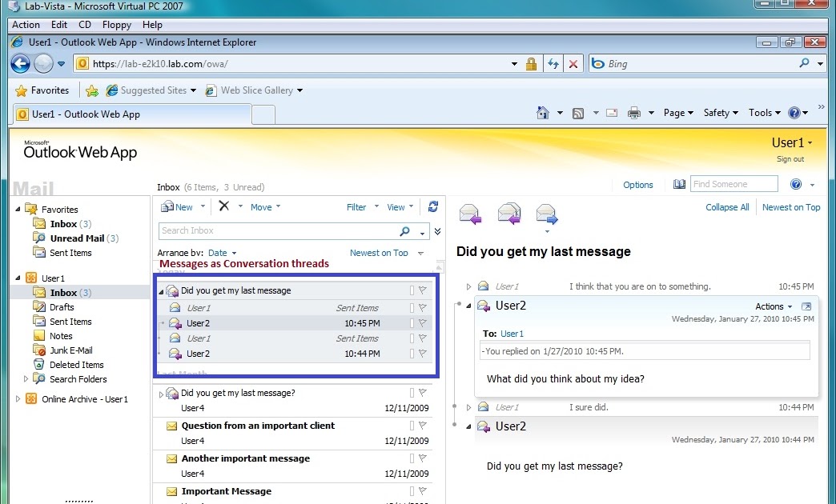
Task: Open the IE Tools menu
Action: click(764, 113)
